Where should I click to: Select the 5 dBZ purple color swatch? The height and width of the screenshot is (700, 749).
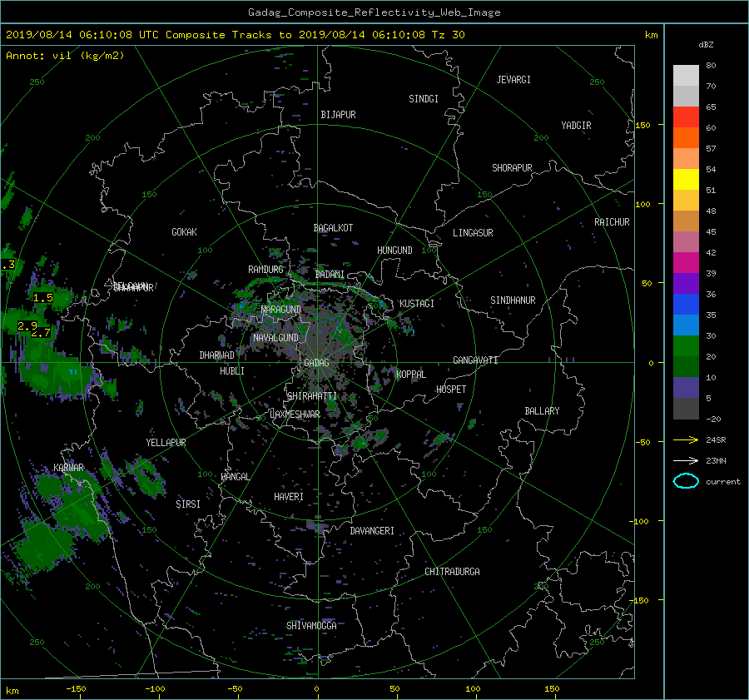tap(686, 388)
